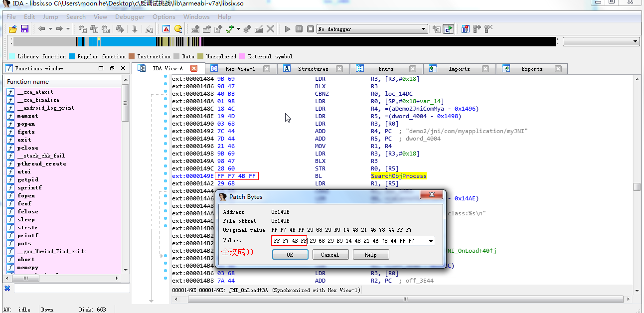Click the create CODE toolbar icon
Image resolution: width=644 pixels, height=313 pixels.
tap(196, 29)
